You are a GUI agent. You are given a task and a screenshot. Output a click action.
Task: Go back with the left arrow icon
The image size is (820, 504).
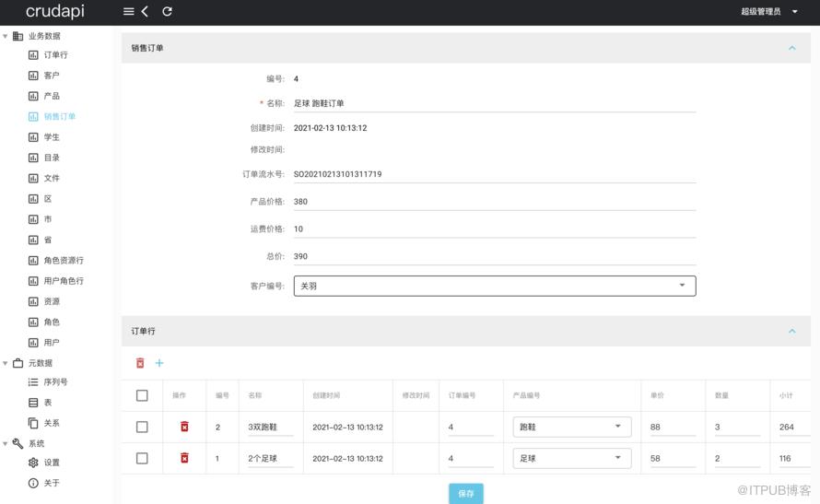click(145, 11)
